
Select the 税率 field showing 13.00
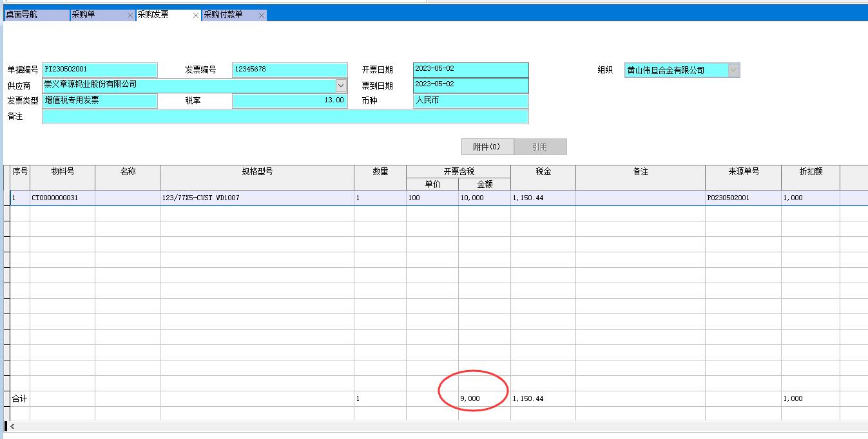tap(289, 101)
